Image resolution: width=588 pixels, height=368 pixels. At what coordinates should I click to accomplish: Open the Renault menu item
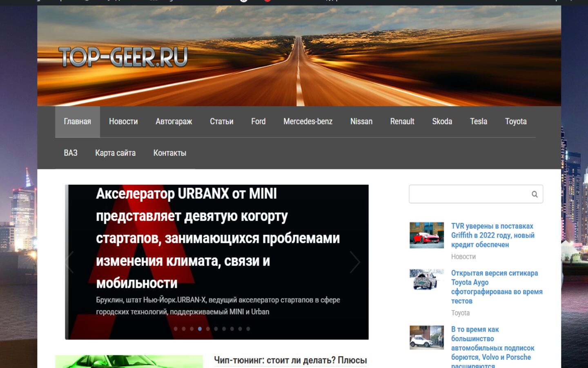click(402, 121)
